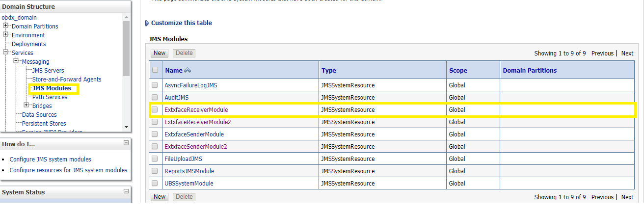Sort table by Name column arrows
Screen dimensions: 644x213
[187, 71]
